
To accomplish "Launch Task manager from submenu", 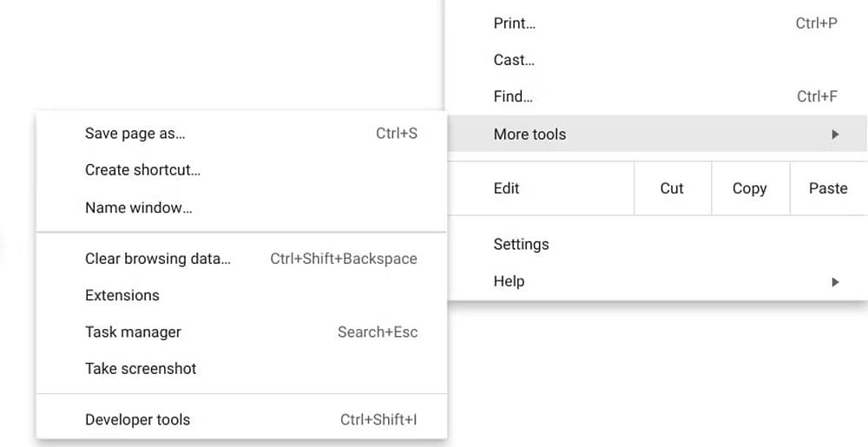I will coord(241,332).
